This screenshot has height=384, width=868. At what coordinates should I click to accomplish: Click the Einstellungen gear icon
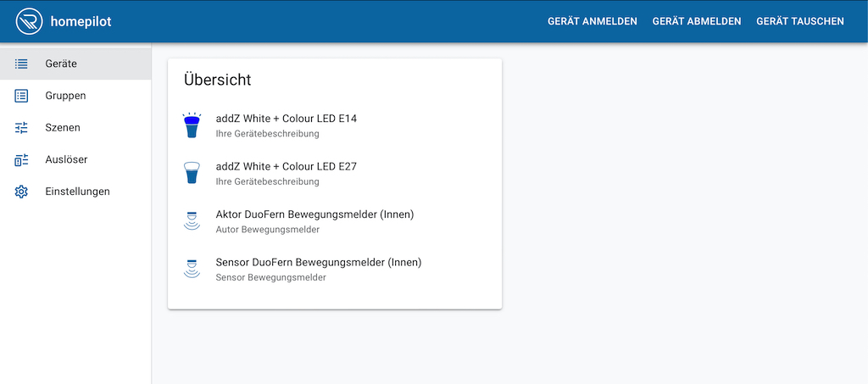21,192
